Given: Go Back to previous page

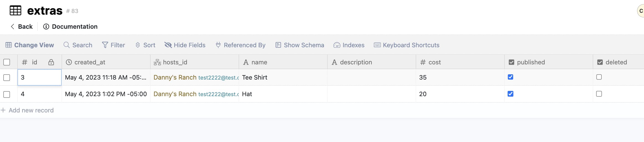Looking at the screenshot, I should pyautogui.click(x=22, y=27).
